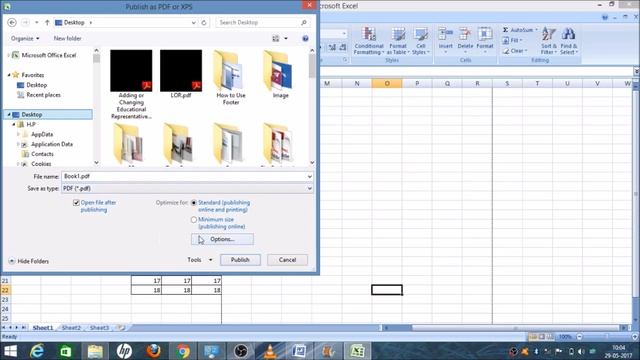640x360 pixels.
Task: Select Microsoft Office Excel tree item
Action: (x=44, y=55)
